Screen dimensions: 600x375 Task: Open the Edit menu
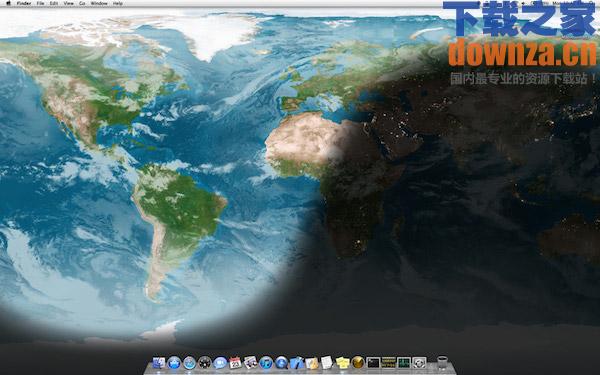click(54, 3)
